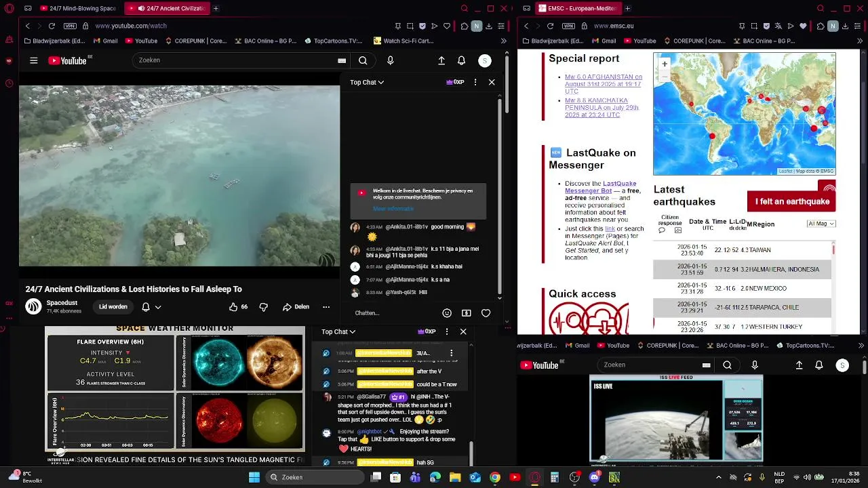Dislike the Ancient Civilizations video
Viewport: 868px width, 488px height.
[x=264, y=307]
